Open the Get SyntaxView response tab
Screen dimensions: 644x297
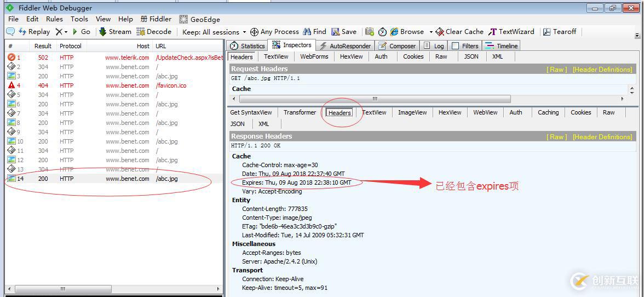pos(251,112)
